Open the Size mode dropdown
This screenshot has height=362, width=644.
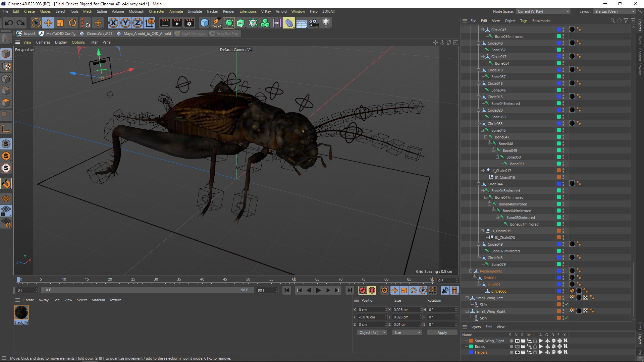(x=407, y=333)
